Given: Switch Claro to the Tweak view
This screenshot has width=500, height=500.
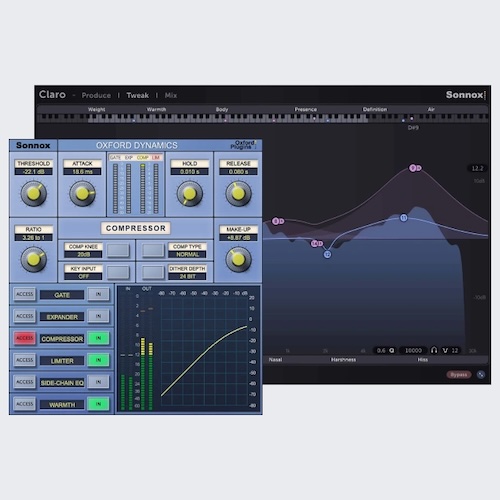Looking at the screenshot, I should [138, 95].
